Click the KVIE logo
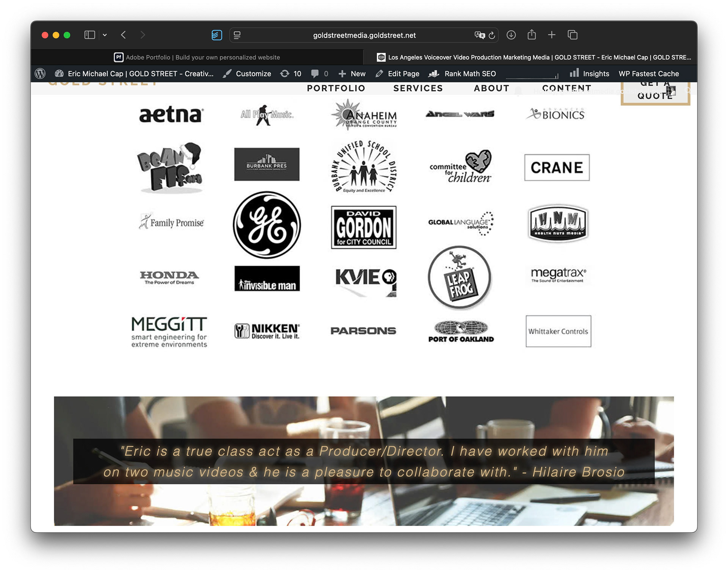This screenshot has height=573, width=728. coord(366,282)
